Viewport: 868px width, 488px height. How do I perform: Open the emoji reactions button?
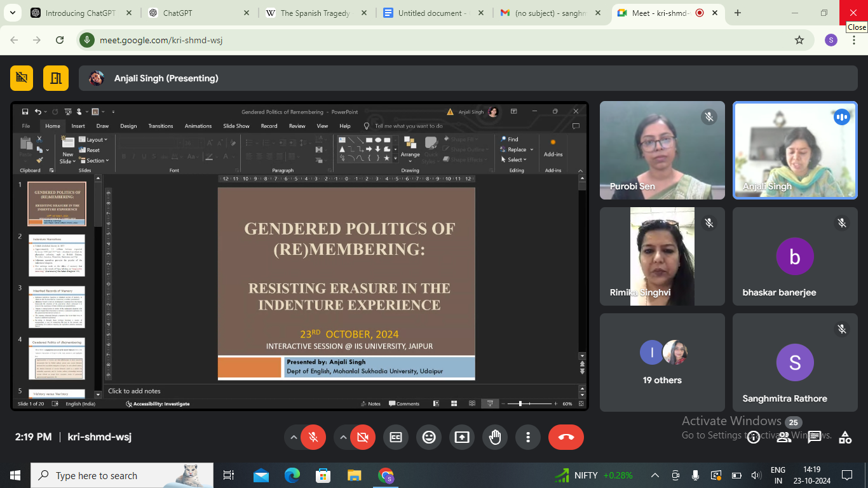tap(429, 437)
